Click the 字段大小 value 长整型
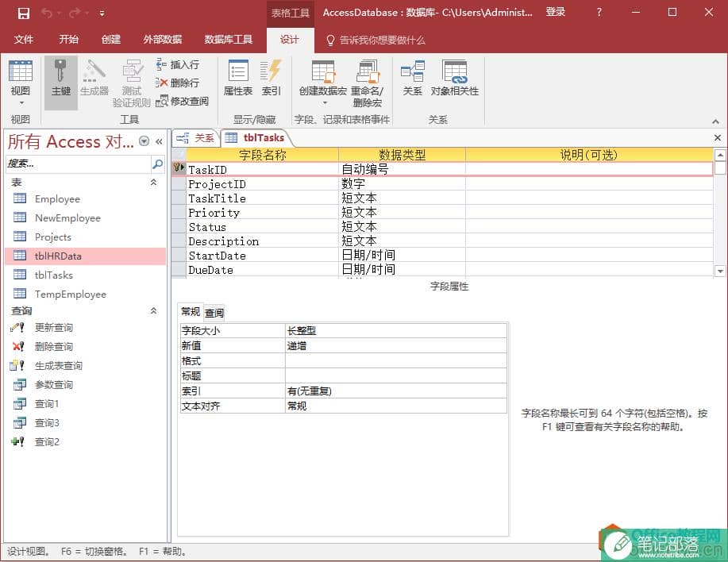The width and height of the screenshot is (728, 562). 395,330
